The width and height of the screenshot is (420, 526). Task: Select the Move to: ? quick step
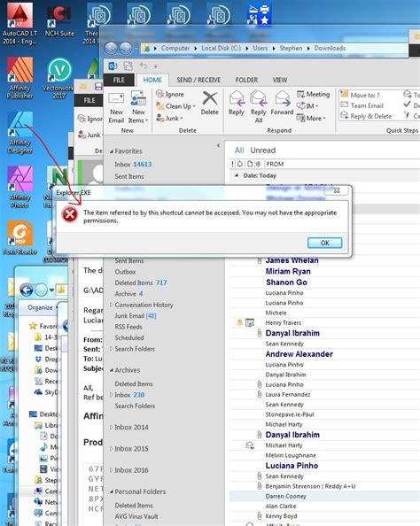coord(361,95)
